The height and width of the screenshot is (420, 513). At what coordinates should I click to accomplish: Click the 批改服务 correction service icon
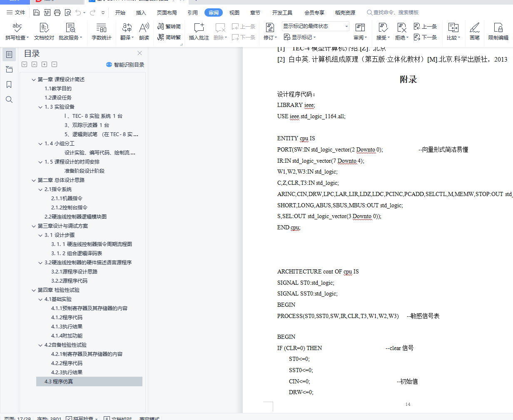click(x=70, y=28)
